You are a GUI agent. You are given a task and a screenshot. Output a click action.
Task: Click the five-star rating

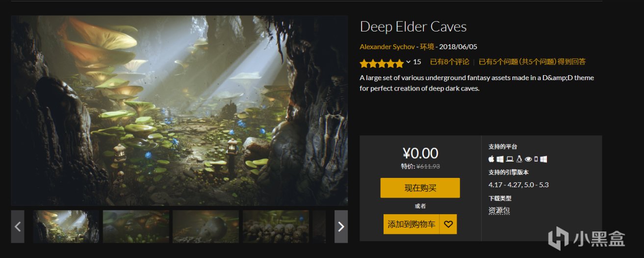[x=382, y=63]
